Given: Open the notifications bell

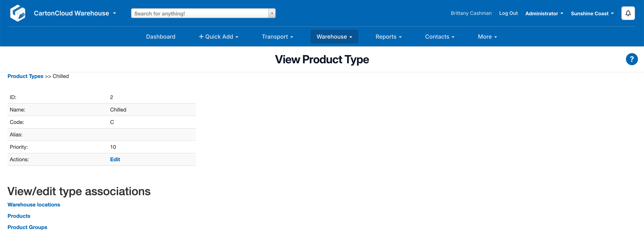Looking at the screenshot, I should coord(628,13).
